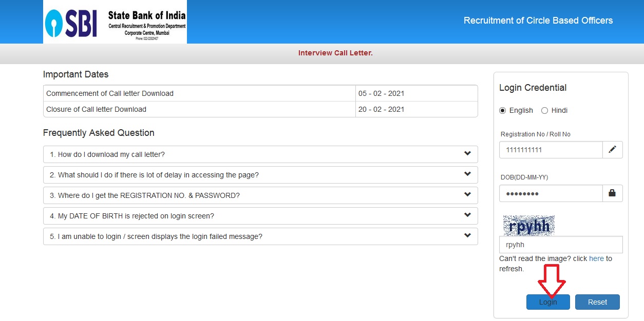Select the English language radio button
Image resolution: width=644 pixels, height=321 pixels.
(x=503, y=111)
